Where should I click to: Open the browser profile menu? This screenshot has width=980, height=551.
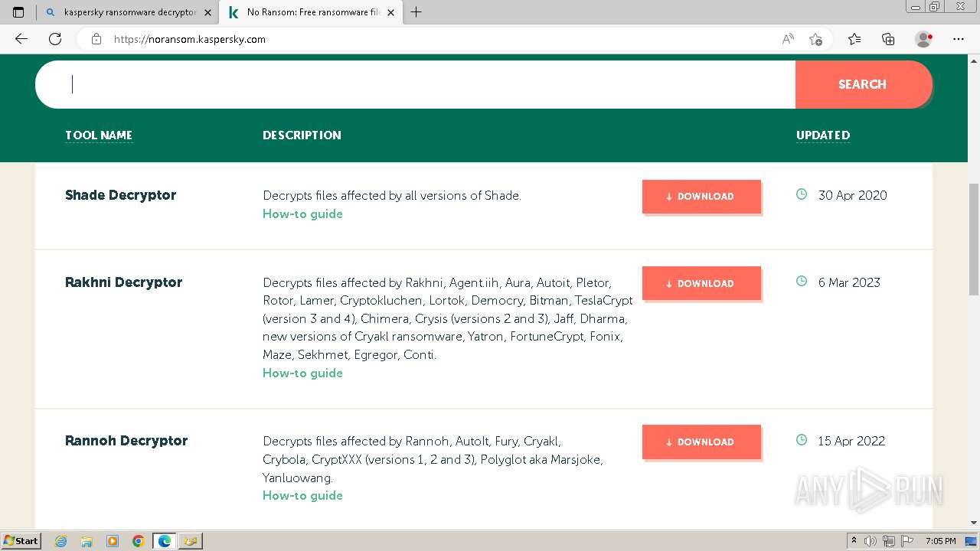924,39
